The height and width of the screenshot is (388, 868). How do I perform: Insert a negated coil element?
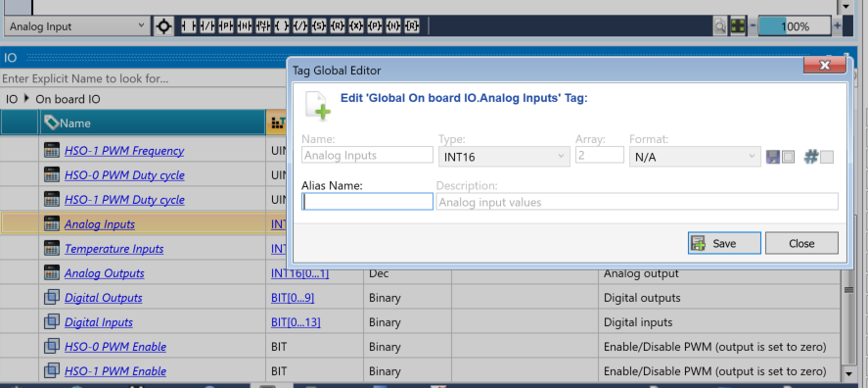[300, 25]
